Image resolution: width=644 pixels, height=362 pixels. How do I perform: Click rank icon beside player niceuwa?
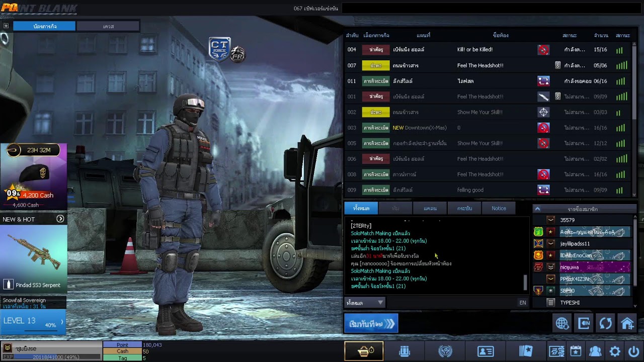tap(551, 267)
